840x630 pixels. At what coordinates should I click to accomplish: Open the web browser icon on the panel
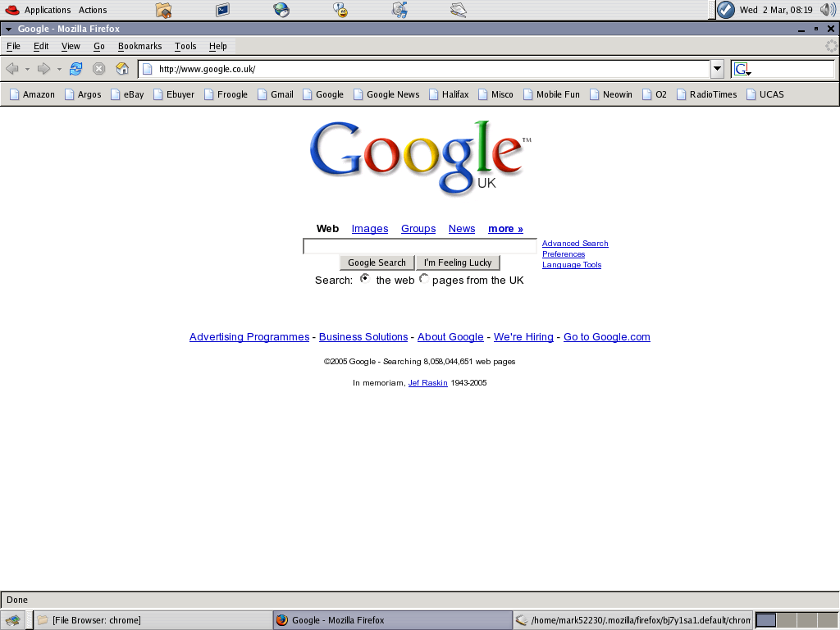coord(281,10)
